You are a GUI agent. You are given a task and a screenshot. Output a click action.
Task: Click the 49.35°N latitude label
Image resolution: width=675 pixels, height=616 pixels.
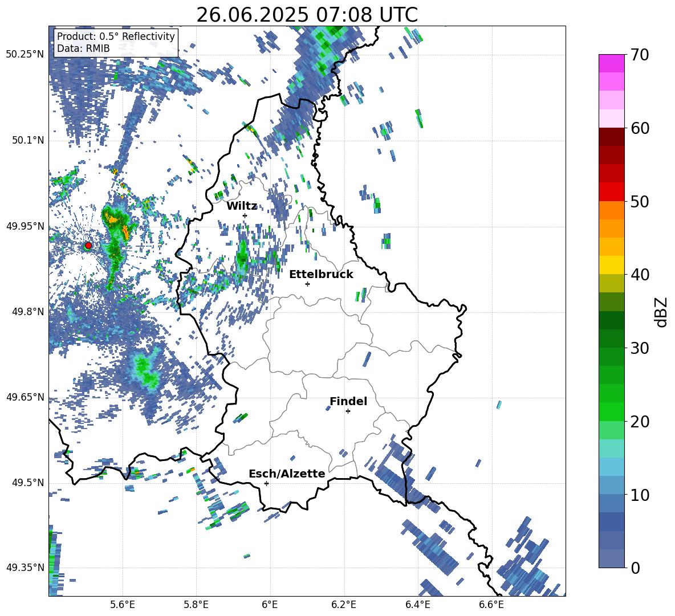coord(25,568)
